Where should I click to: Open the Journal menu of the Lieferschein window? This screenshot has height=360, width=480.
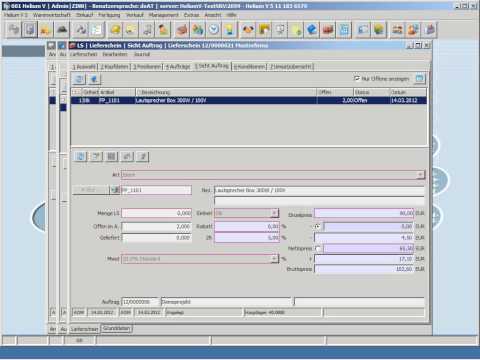pyautogui.click(x=142, y=54)
